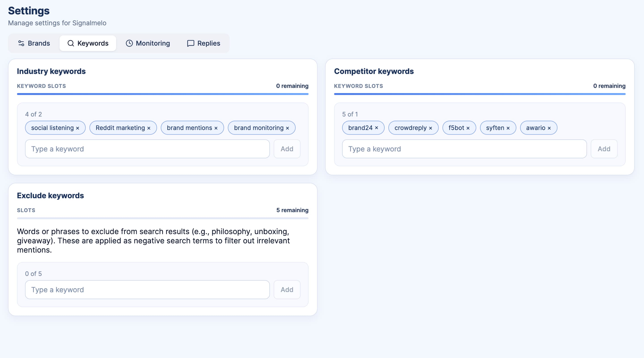Viewport: 644px width, 358px height.
Task: Click Add in Industry keywords
Action: (x=287, y=149)
